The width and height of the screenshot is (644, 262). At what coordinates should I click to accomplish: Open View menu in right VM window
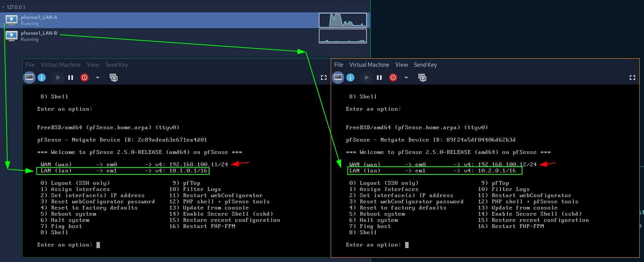[402, 65]
